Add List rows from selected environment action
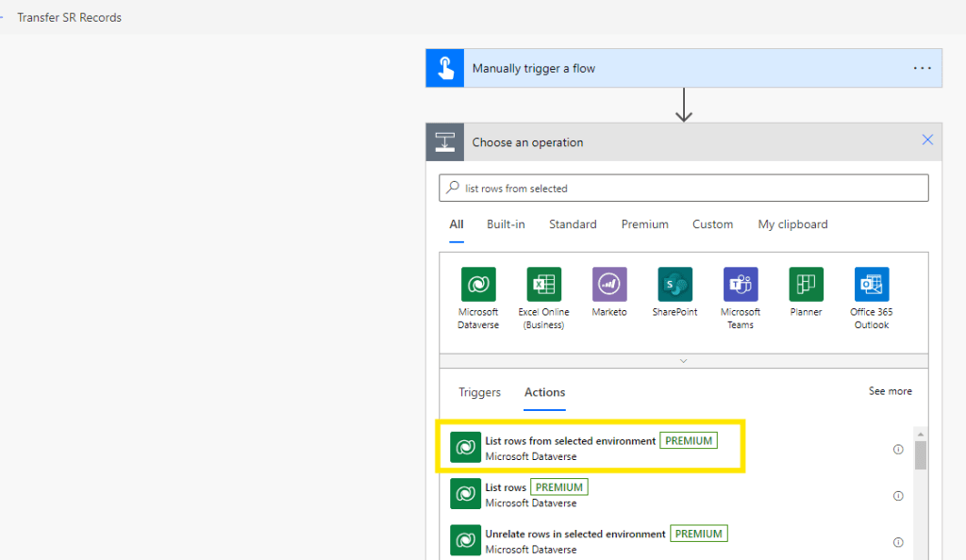966x560 pixels. 570,448
